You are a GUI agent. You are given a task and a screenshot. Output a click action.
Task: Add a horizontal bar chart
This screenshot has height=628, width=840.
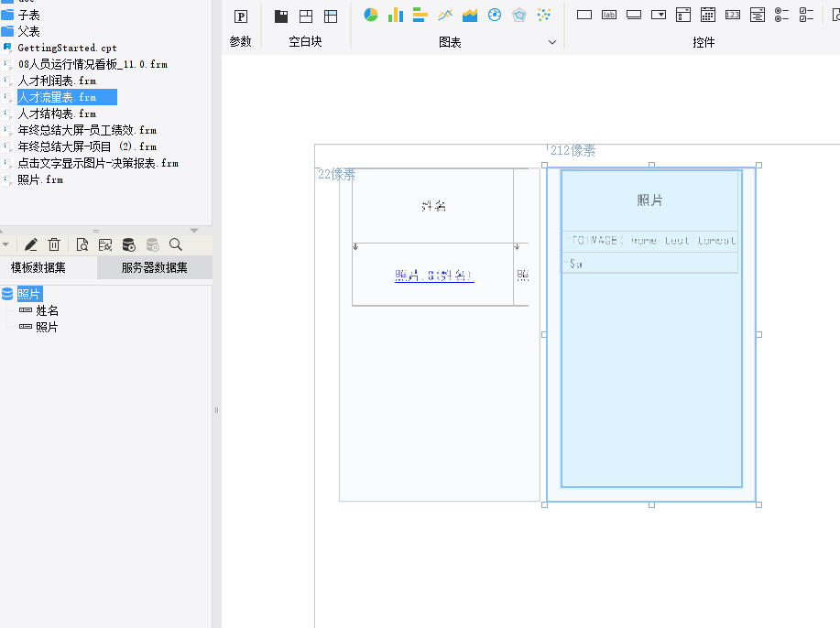(x=420, y=15)
